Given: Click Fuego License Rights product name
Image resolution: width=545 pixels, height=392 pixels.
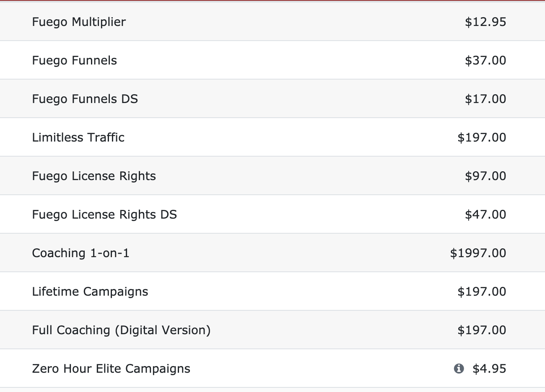Looking at the screenshot, I should click(94, 176).
